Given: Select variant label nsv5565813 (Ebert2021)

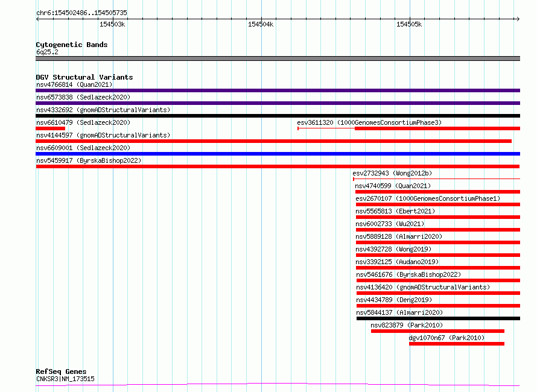Looking at the screenshot, I should pos(395,211).
